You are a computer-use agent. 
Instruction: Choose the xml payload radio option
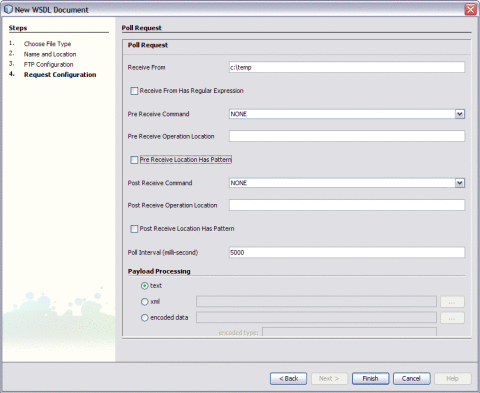pos(144,302)
